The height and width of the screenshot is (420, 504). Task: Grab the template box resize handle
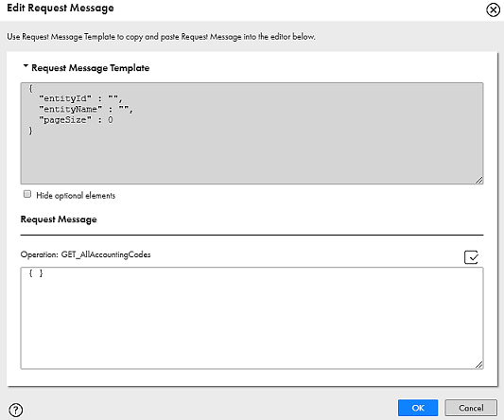tap(478, 180)
